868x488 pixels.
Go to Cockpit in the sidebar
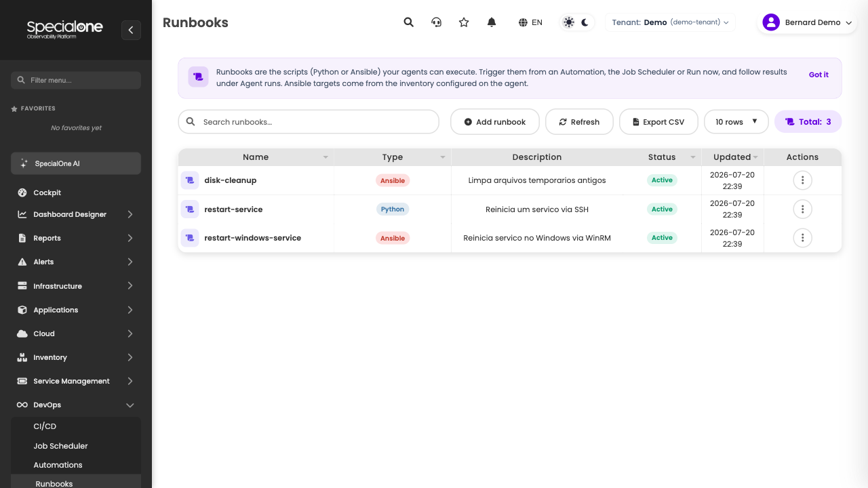point(47,192)
